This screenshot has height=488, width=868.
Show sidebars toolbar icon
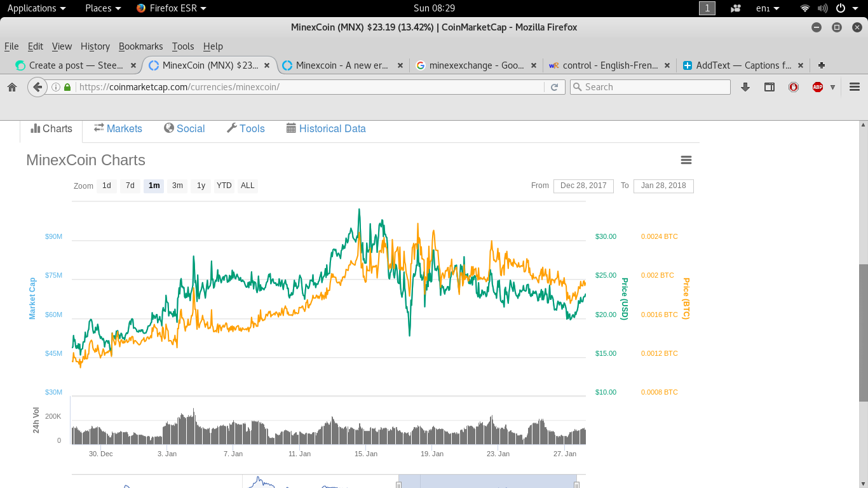770,87
